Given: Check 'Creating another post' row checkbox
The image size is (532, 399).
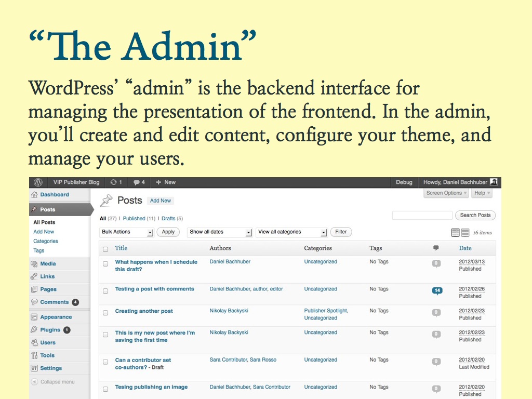Looking at the screenshot, I should pos(105,313).
